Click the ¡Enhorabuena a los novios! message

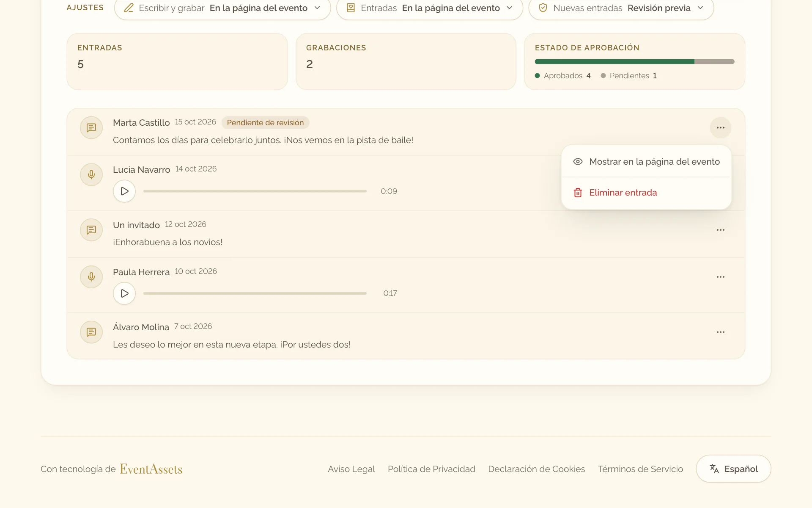[167, 242]
